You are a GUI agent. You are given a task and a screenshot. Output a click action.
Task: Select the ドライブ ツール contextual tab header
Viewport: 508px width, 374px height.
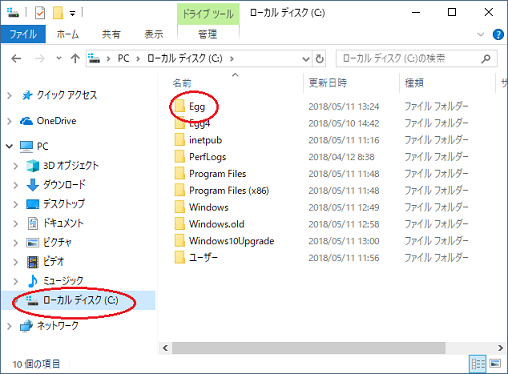(x=208, y=14)
